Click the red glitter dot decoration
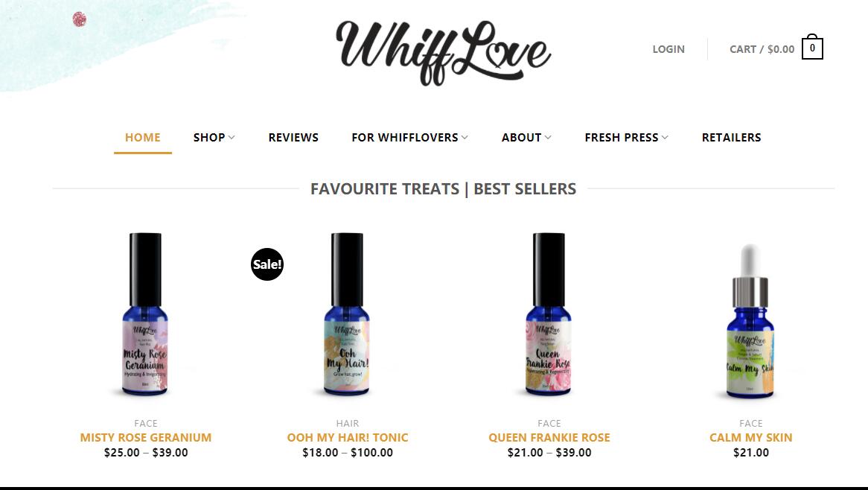Screen dimensions: 868x490 tap(80, 19)
